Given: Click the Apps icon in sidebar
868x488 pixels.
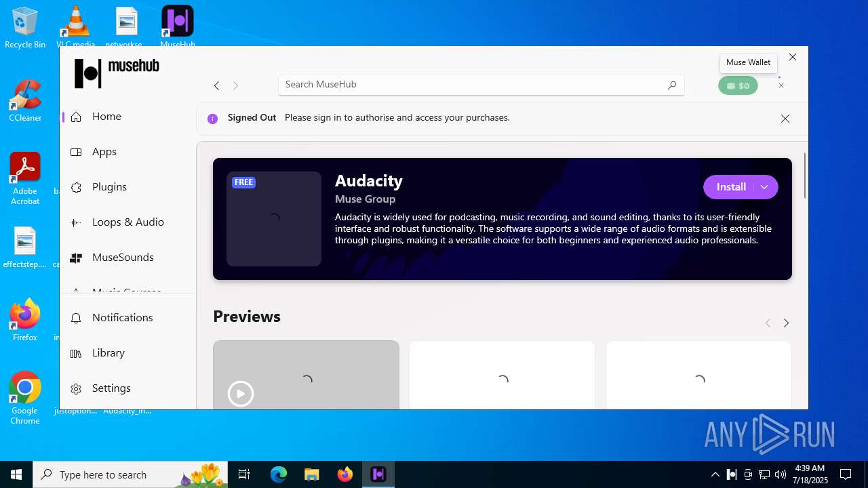Looking at the screenshot, I should point(76,152).
